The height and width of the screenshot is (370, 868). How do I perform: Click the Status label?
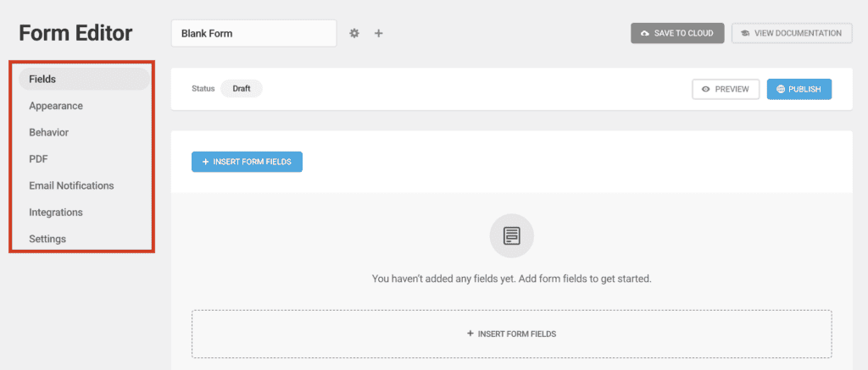[x=203, y=89]
